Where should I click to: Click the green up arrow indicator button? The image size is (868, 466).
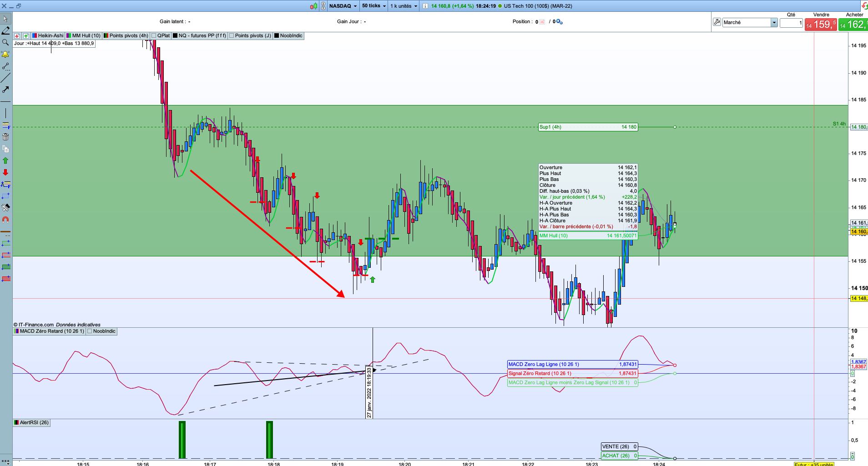tap(26, 36)
